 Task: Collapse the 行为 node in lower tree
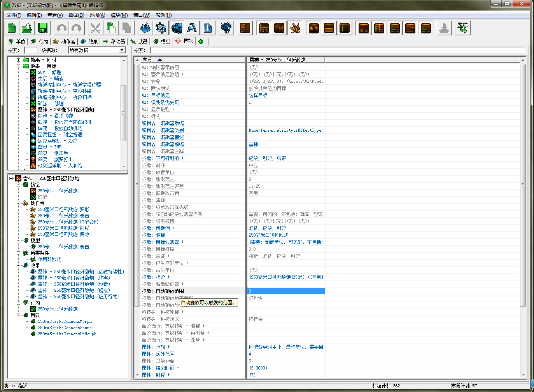18,303
